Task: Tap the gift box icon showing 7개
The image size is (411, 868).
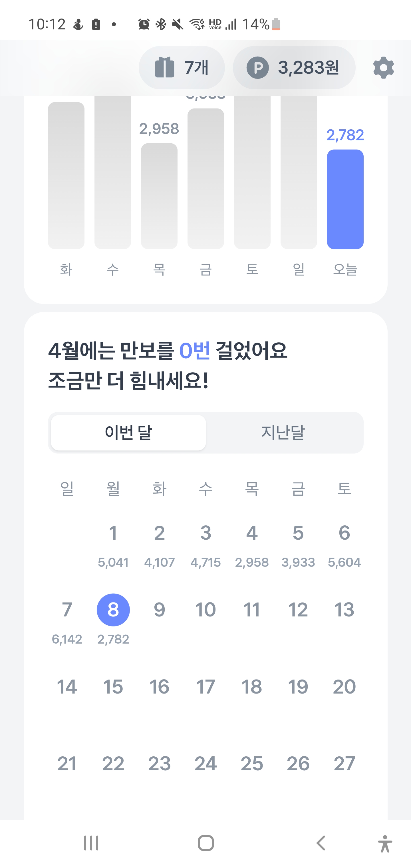Action: (x=165, y=68)
